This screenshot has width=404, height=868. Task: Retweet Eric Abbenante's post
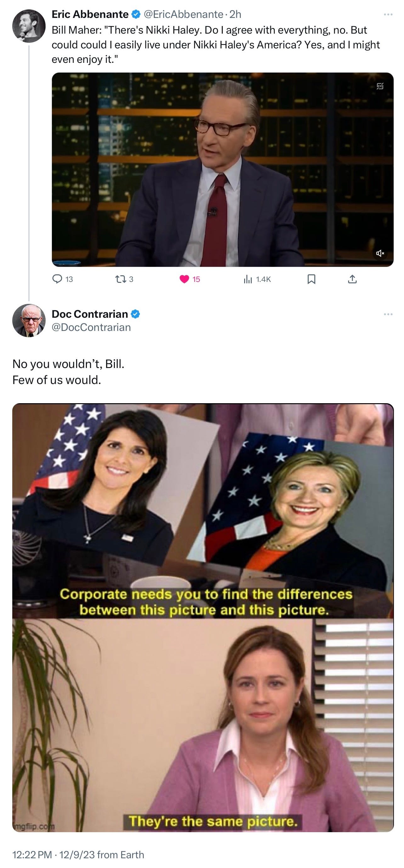tap(119, 279)
